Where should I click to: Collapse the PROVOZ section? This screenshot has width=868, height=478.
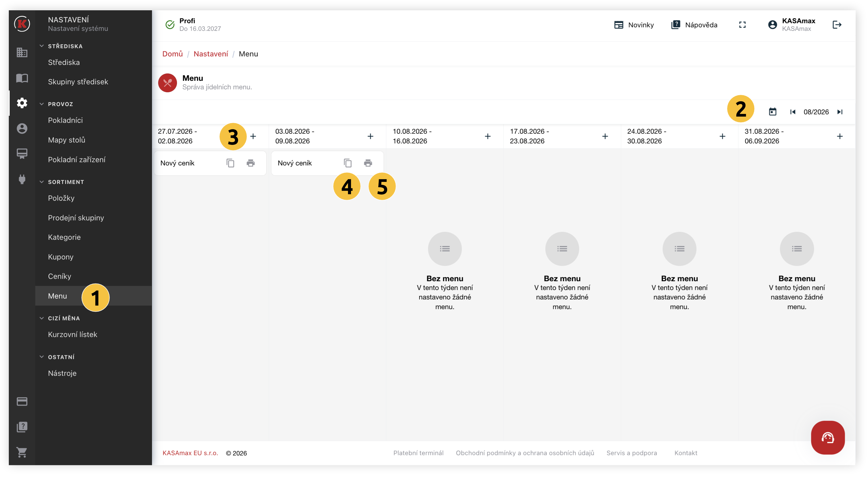pyautogui.click(x=42, y=104)
